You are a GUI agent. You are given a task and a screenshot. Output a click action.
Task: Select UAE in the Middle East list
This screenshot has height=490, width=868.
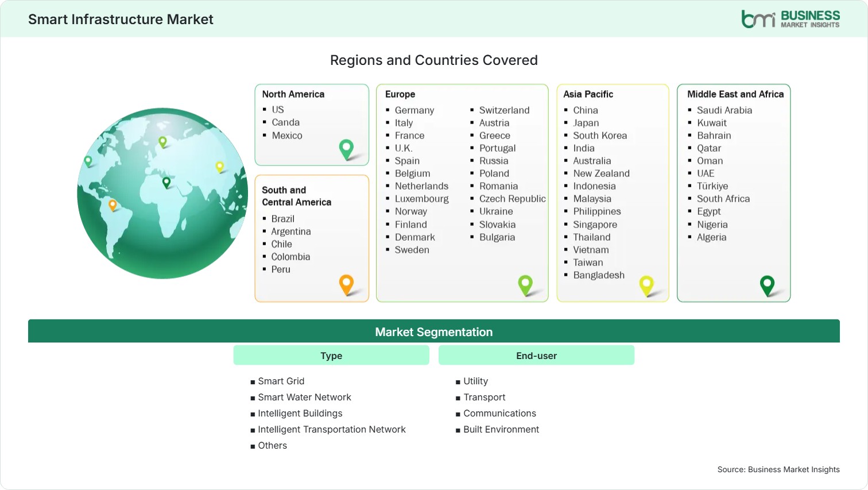706,173
